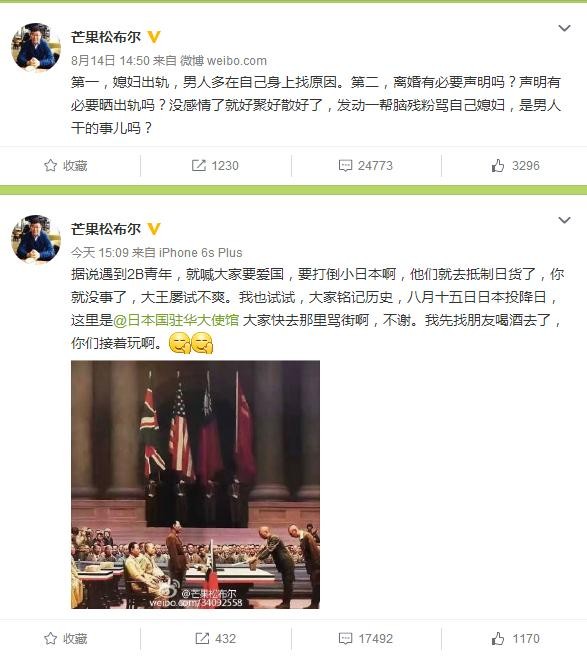Click the weibo.com source link
This screenshot has width=587, height=658.
237,61
